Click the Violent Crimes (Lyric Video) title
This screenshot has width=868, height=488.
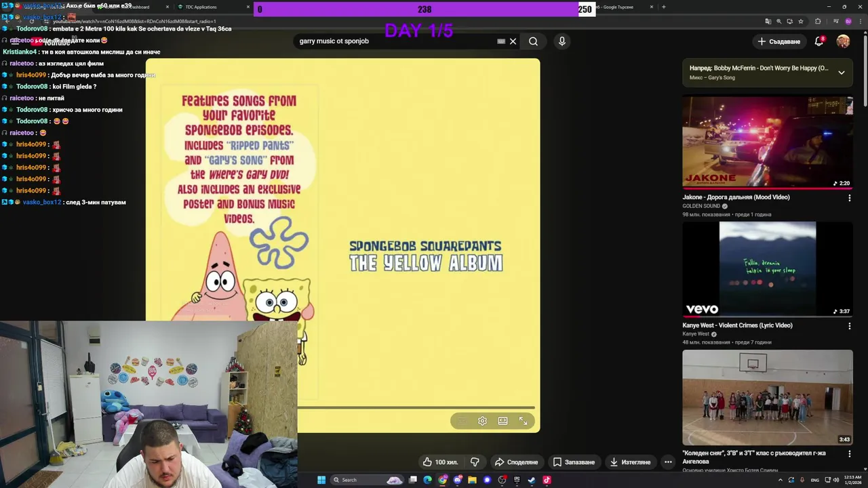click(737, 325)
